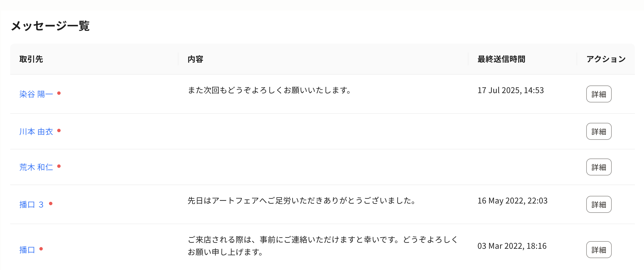Click the 最終送信時間 column header

(x=501, y=59)
